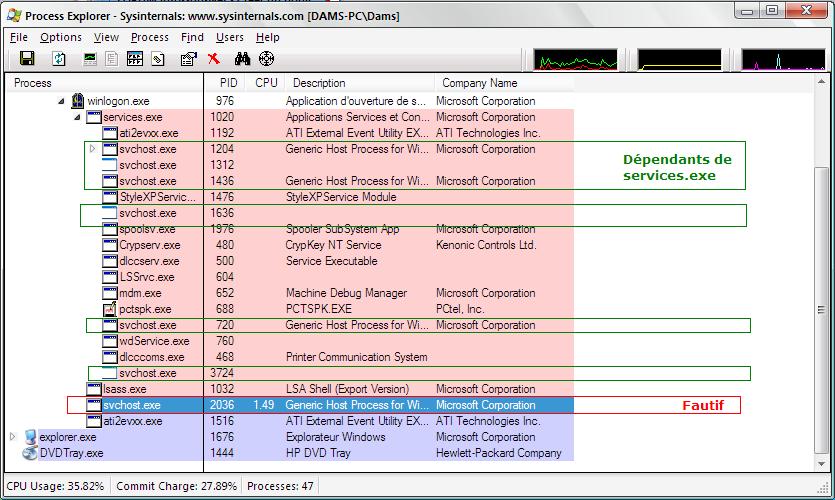
Task: Click the dlccserv.exe process icon
Action: point(110,261)
